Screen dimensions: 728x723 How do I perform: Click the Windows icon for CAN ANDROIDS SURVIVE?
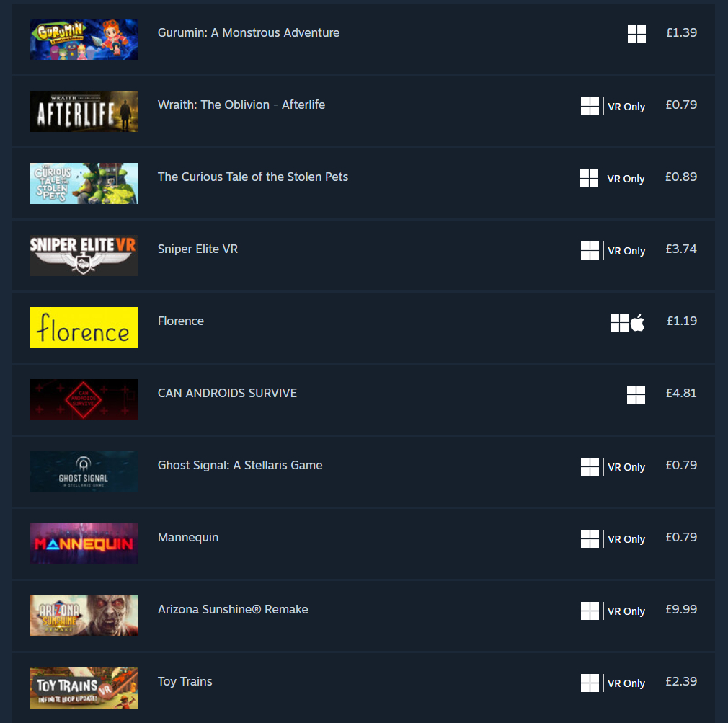pos(636,395)
